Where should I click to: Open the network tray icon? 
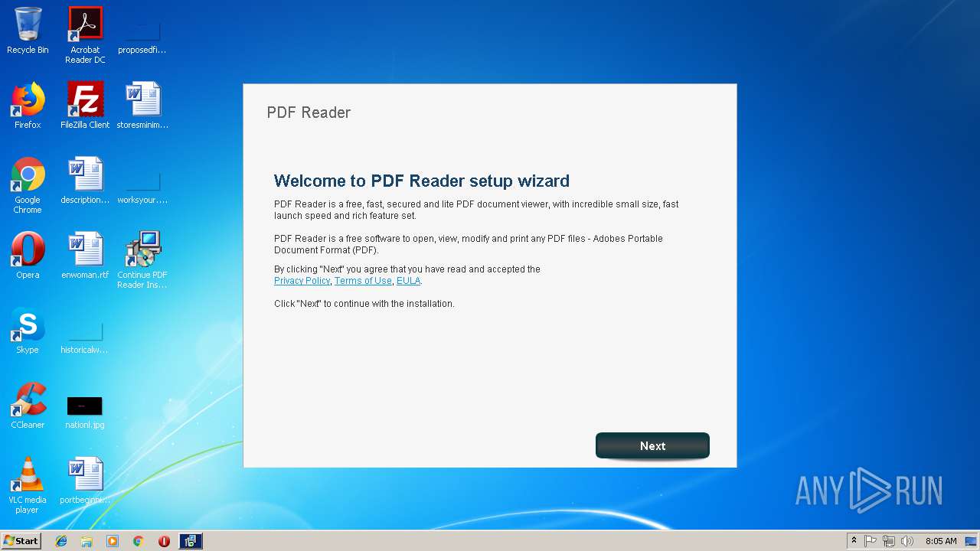pyautogui.click(x=889, y=541)
